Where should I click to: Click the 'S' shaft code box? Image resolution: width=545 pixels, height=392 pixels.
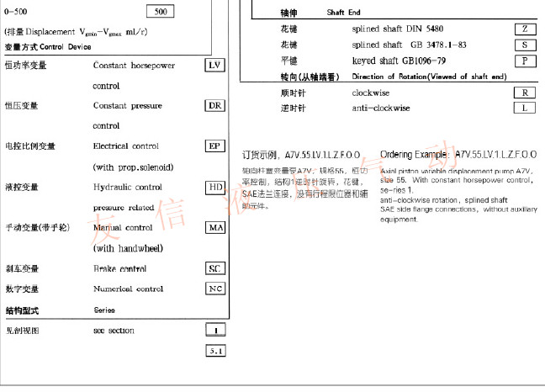click(x=525, y=45)
